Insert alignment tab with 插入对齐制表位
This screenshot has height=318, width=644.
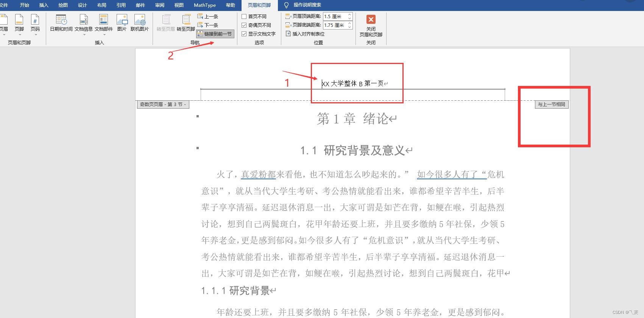click(305, 34)
